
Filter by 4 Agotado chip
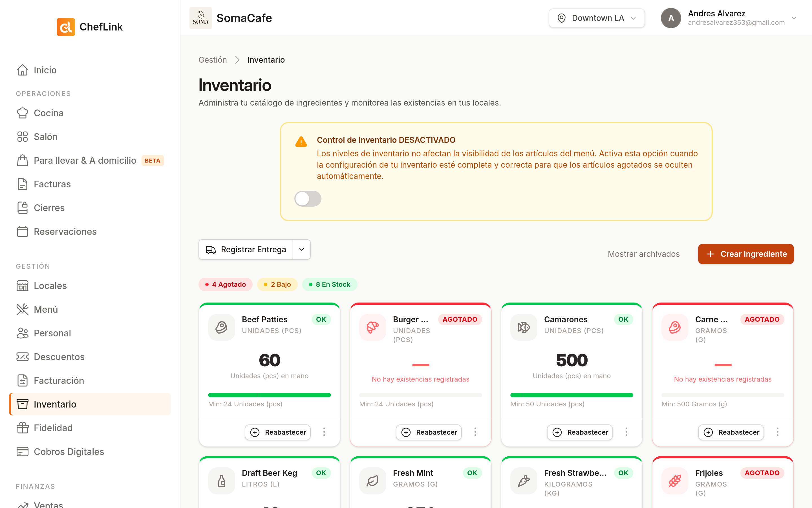[226, 284]
